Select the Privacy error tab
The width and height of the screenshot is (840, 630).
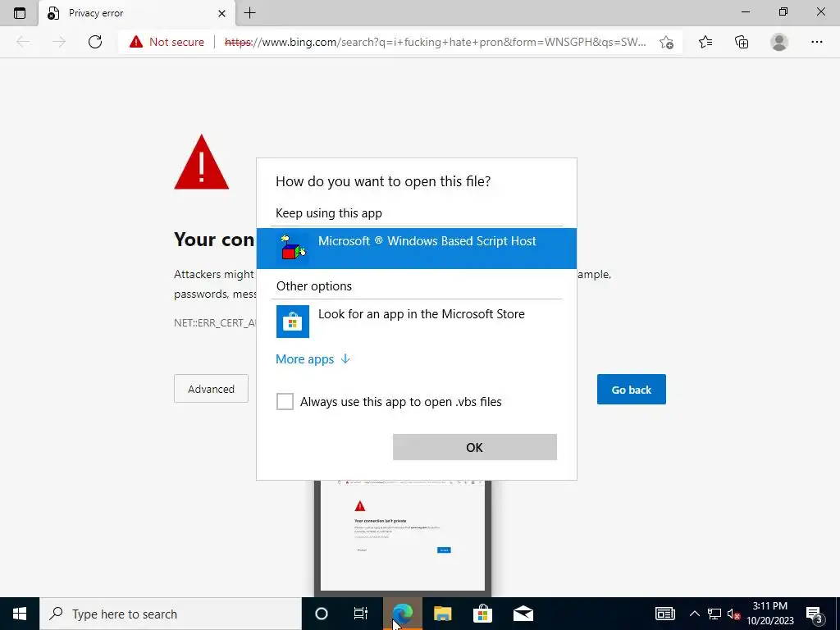(137, 13)
